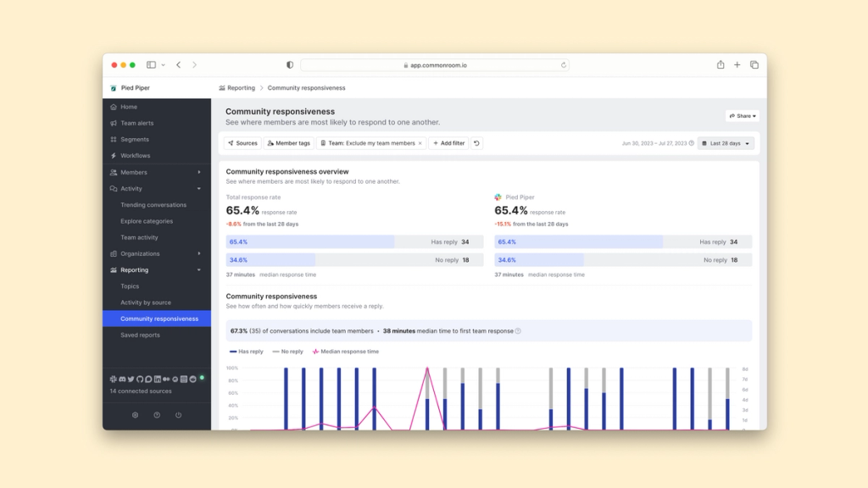The image size is (868, 488).
Task: Click the Share button
Action: 741,115
